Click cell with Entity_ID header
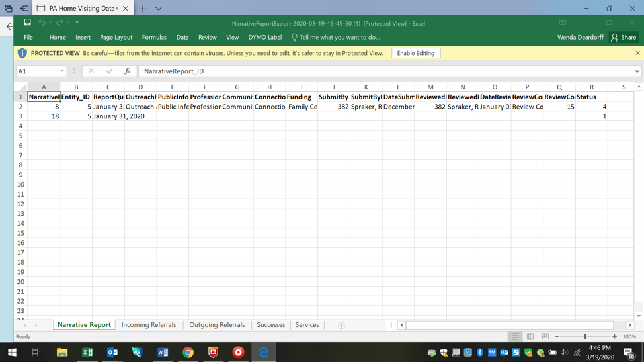 coord(76,97)
